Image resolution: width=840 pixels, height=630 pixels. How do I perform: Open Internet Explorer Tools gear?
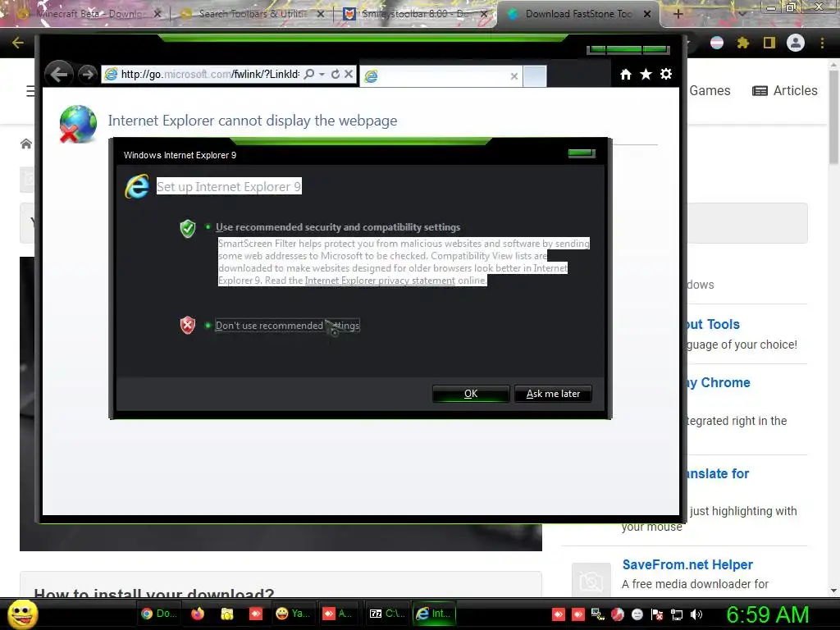click(666, 74)
